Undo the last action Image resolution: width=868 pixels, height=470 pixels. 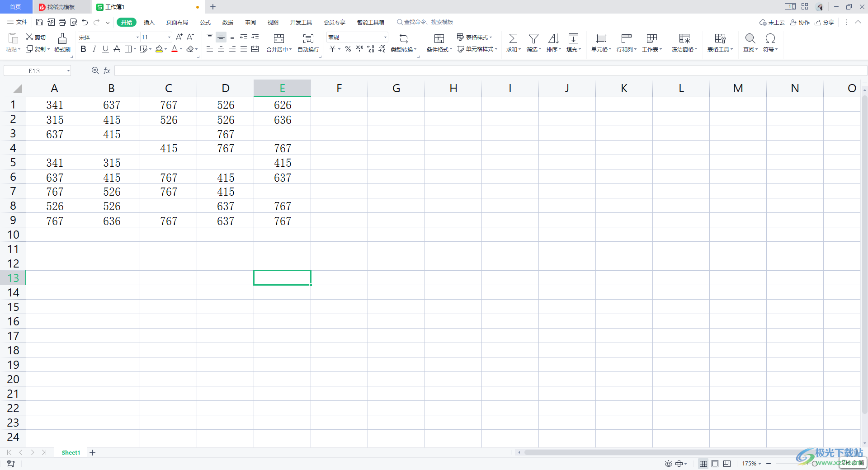tap(85, 22)
